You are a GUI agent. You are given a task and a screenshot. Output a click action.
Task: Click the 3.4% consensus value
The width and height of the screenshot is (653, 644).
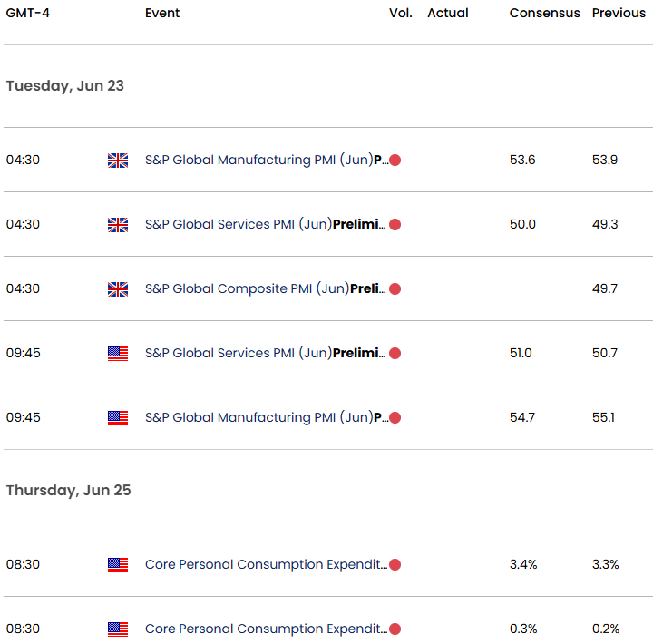[523, 564]
